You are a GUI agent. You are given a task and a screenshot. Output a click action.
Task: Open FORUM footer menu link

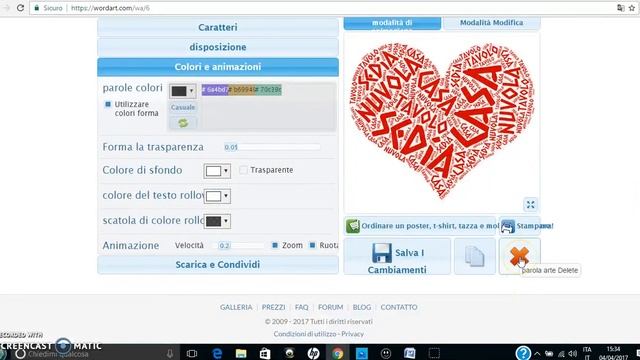click(331, 307)
